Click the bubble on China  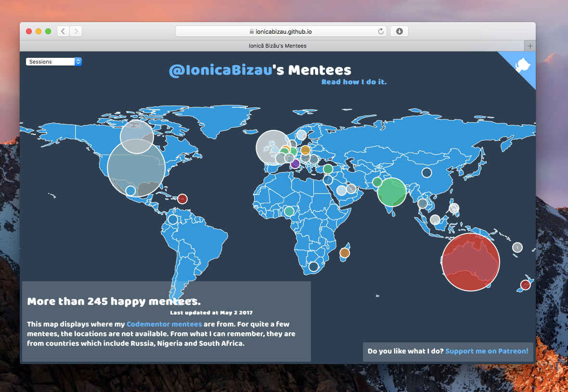427,172
